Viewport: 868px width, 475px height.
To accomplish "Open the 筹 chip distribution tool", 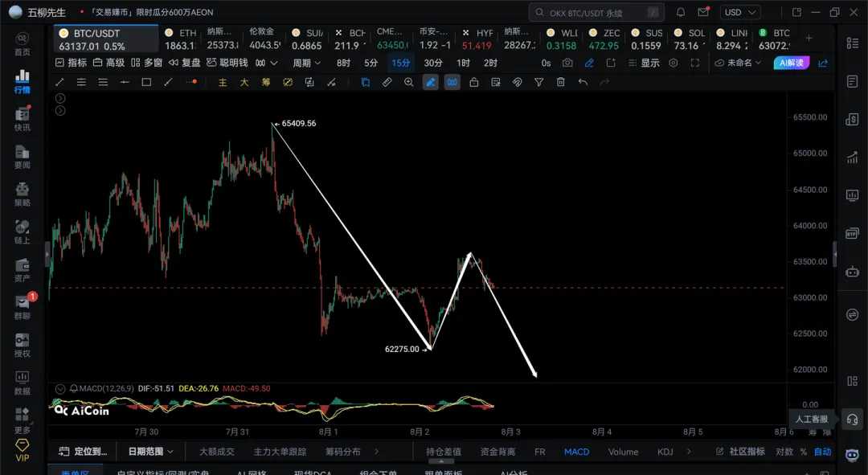I will [x=266, y=83].
